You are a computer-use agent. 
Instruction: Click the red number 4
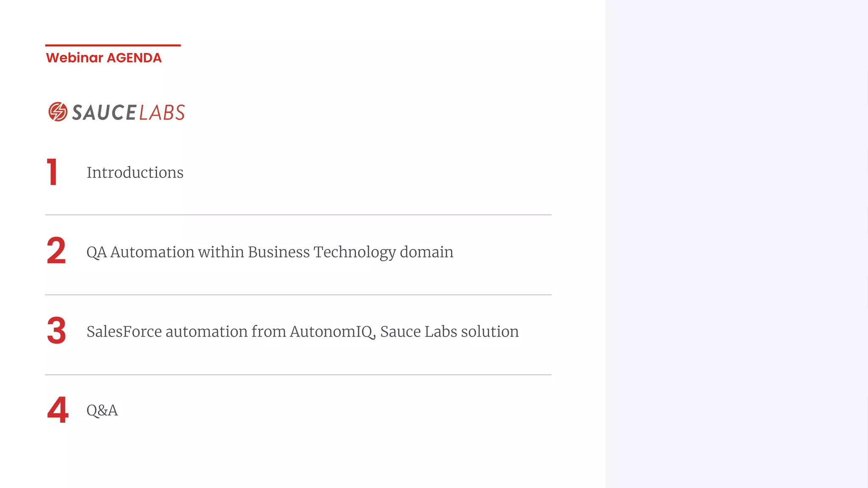pyautogui.click(x=58, y=410)
